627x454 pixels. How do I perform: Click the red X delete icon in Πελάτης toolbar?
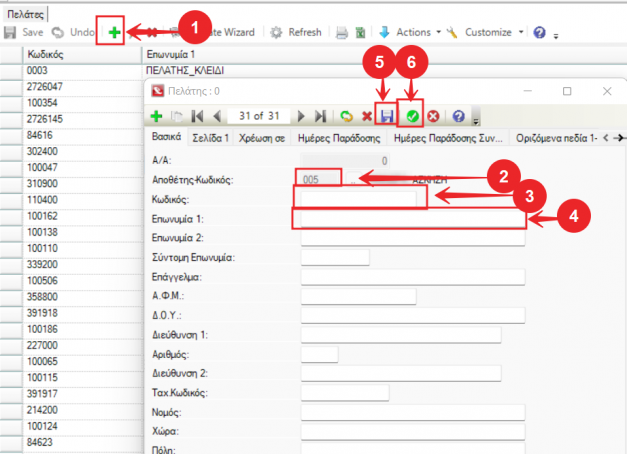pos(367,116)
